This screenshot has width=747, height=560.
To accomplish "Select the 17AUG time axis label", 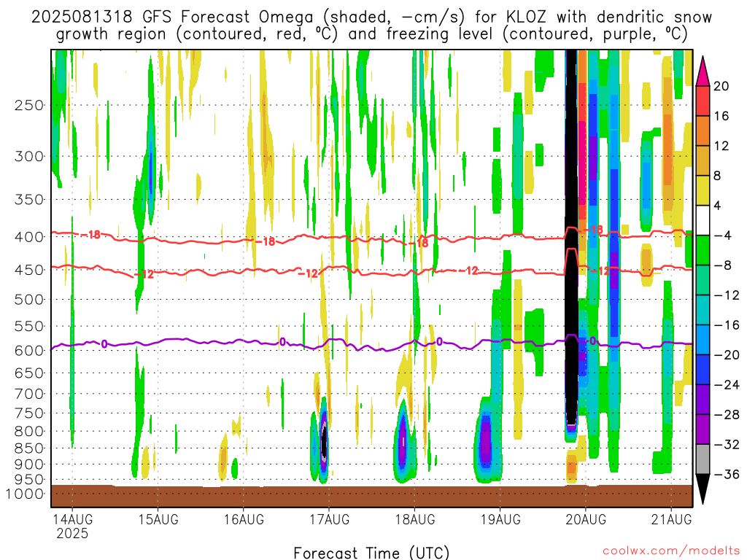I will click(x=329, y=519).
